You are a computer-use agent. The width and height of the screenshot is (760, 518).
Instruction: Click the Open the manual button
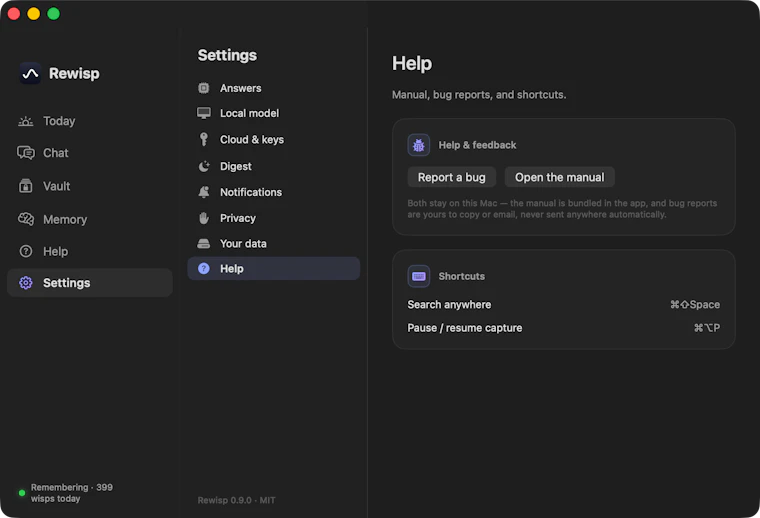(x=559, y=177)
